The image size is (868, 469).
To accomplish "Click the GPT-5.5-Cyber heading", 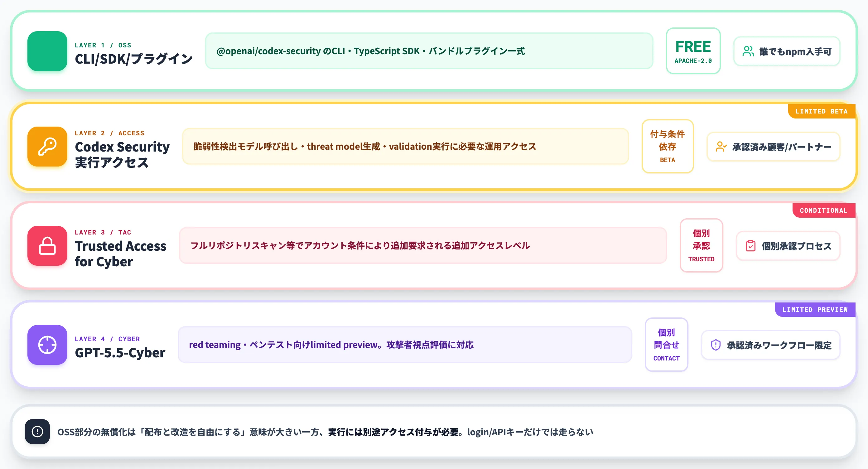I will (x=120, y=353).
